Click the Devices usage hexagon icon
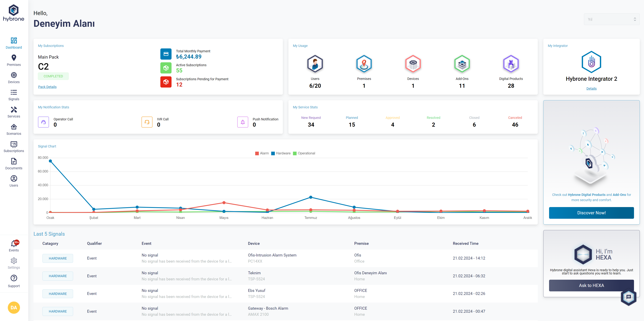This screenshot has width=644, height=321. click(413, 64)
